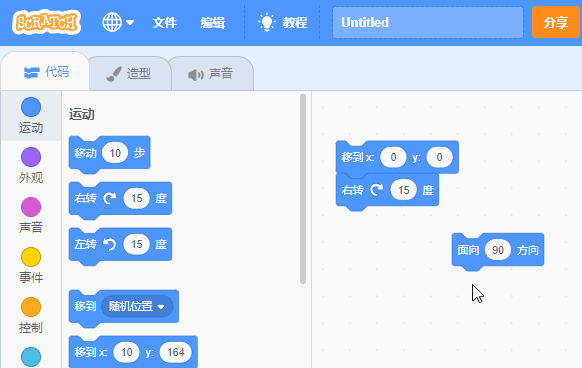
Task: Select the yellow 事件 category circle
Action: pyautogui.click(x=31, y=257)
